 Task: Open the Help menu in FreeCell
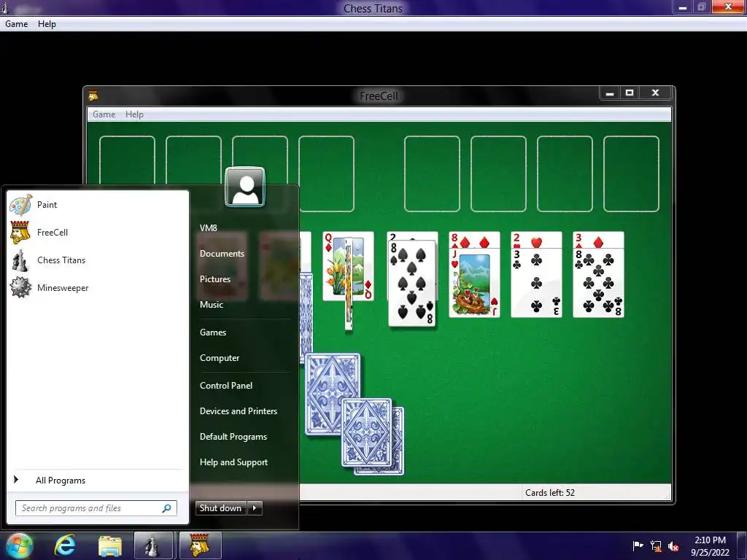tap(134, 114)
